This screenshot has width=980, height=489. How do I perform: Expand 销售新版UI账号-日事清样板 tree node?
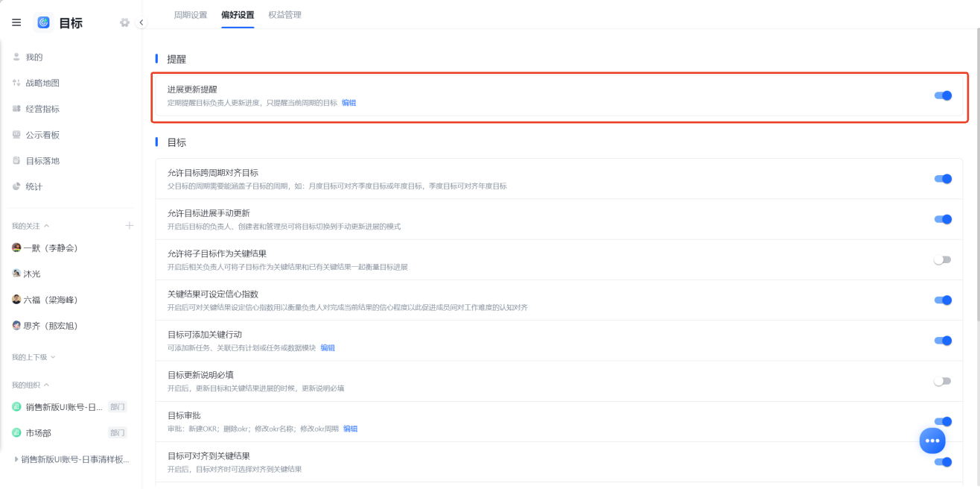pyautogui.click(x=16, y=459)
